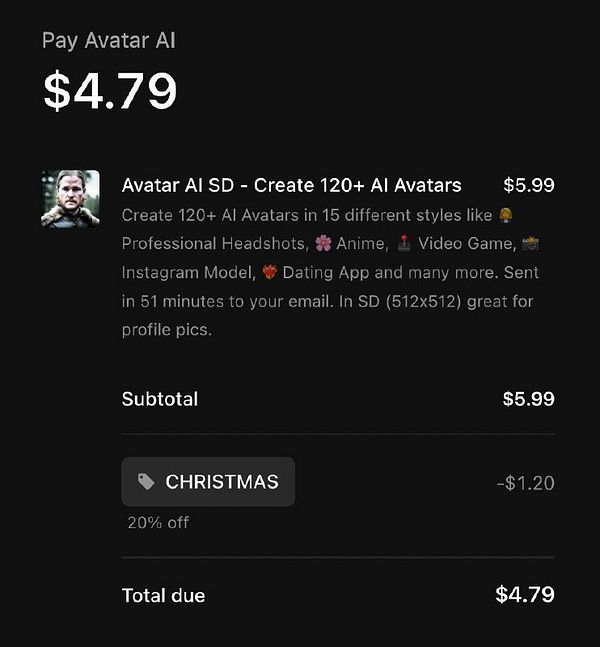Click the tag icon beside CHRISTMAS
Image resolution: width=600 pixels, height=647 pixels.
click(146, 482)
